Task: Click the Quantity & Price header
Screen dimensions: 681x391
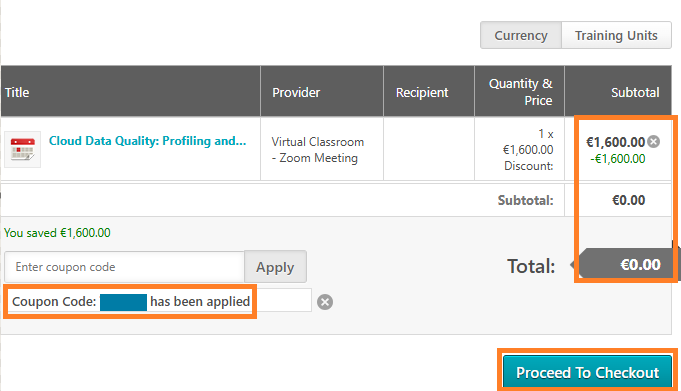Action: [519, 92]
